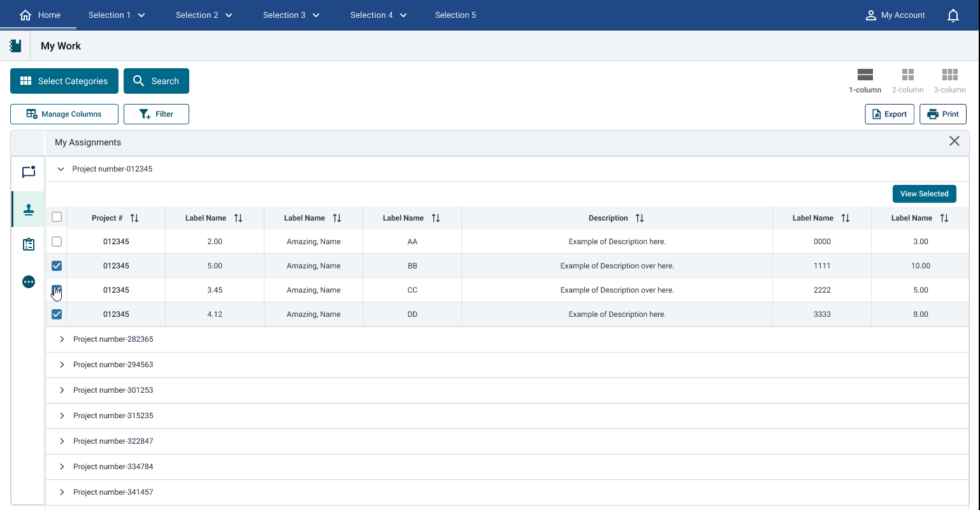Image resolution: width=980 pixels, height=510 pixels.
Task: Collapse Project number-012345
Action: coord(61,169)
